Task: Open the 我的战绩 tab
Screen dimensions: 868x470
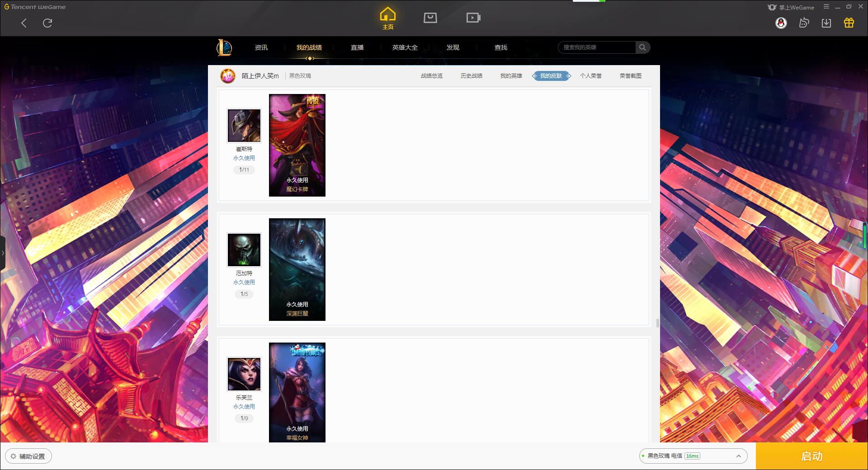Action: (x=309, y=47)
